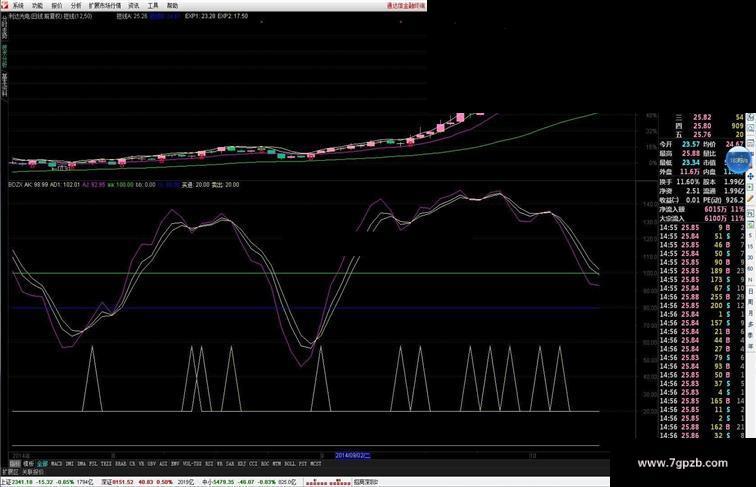Select the FSL indicator tab
This screenshot has height=487, width=756.
93,464
